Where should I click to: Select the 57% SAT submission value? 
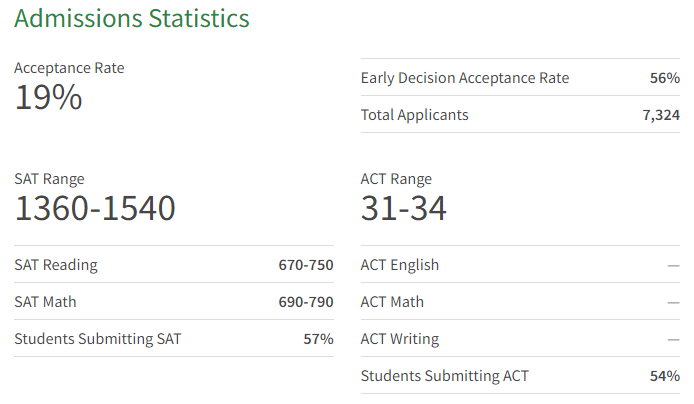coord(318,339)
